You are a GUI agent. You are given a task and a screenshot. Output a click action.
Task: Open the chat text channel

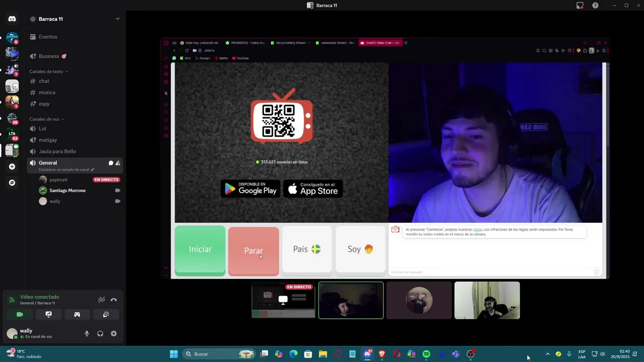pos(74,81)
